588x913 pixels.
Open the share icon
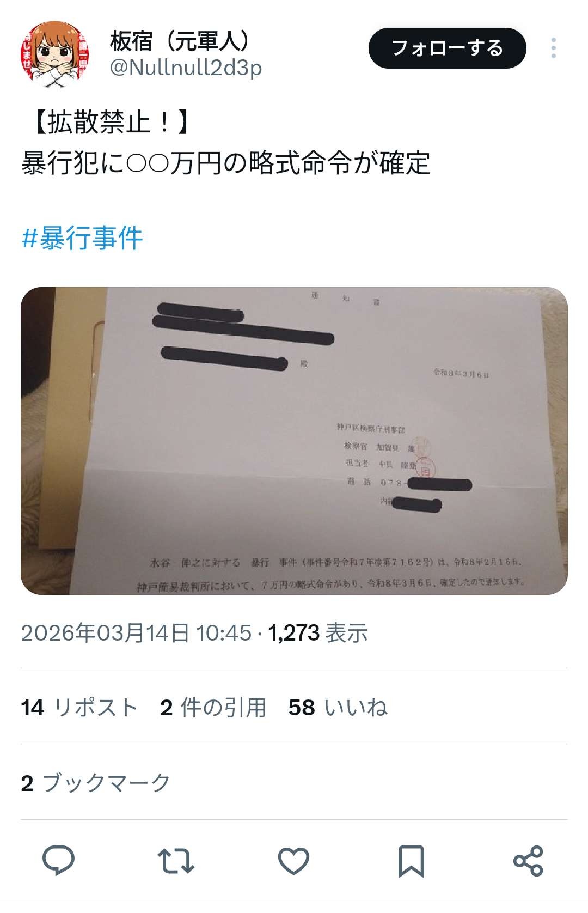click(528, 861)
